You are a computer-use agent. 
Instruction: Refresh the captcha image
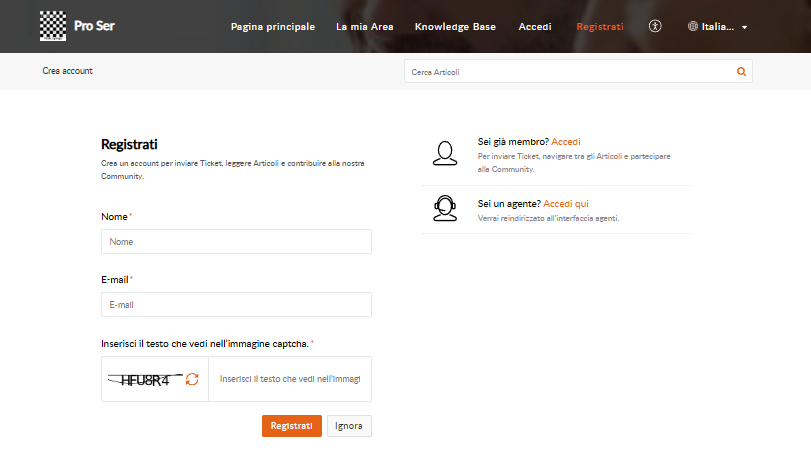pyautogui.click(x=192, y=379)
